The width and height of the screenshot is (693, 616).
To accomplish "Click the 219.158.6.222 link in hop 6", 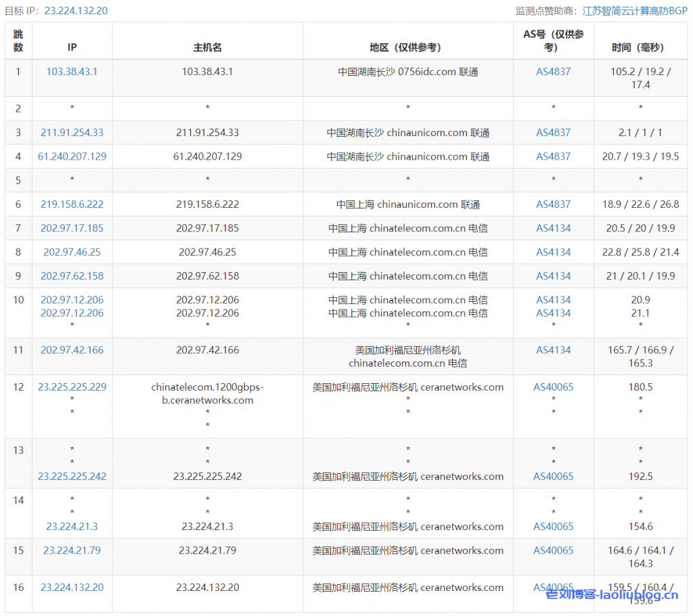I will [72, 204].
